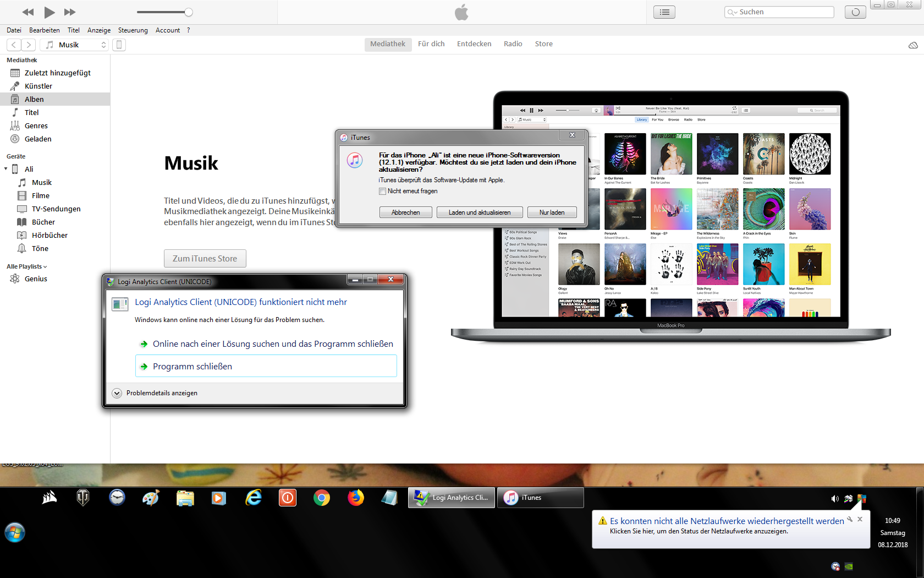Close the Netzlaufwerke notification balloon
The width and height of the screenshot is (924, 578).
coord(860,519)
